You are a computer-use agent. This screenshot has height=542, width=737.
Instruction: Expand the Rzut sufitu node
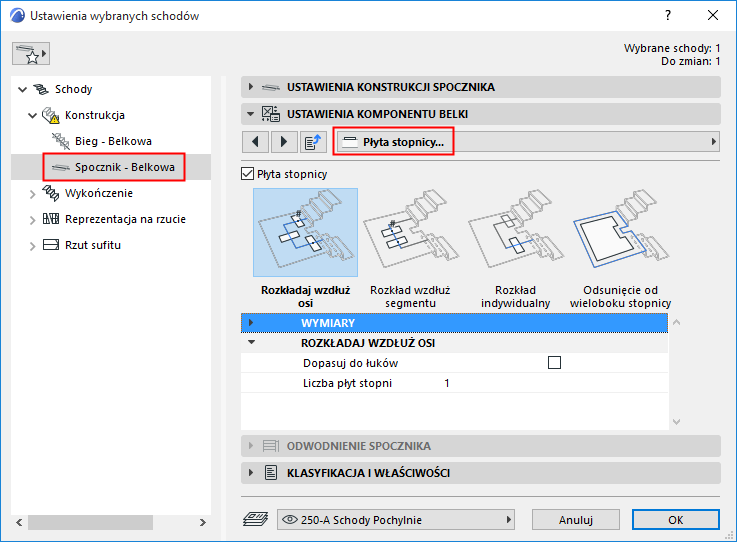point(32,245)
